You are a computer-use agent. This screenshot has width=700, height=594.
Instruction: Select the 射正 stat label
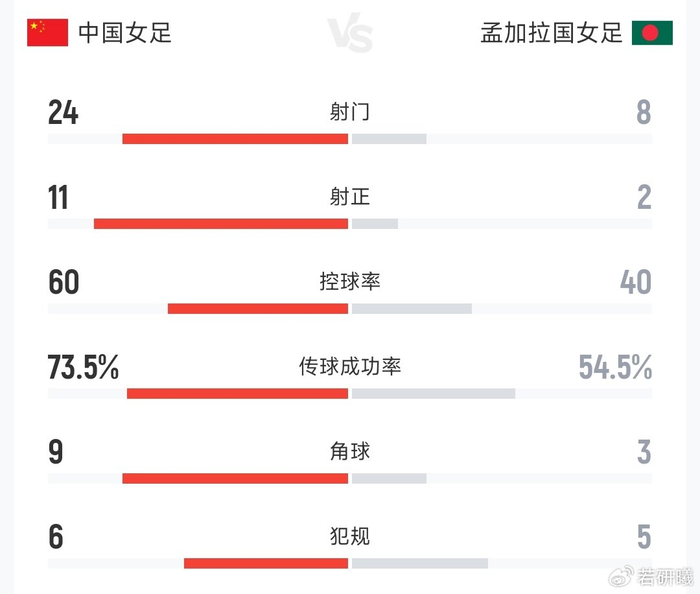(350, 197)
